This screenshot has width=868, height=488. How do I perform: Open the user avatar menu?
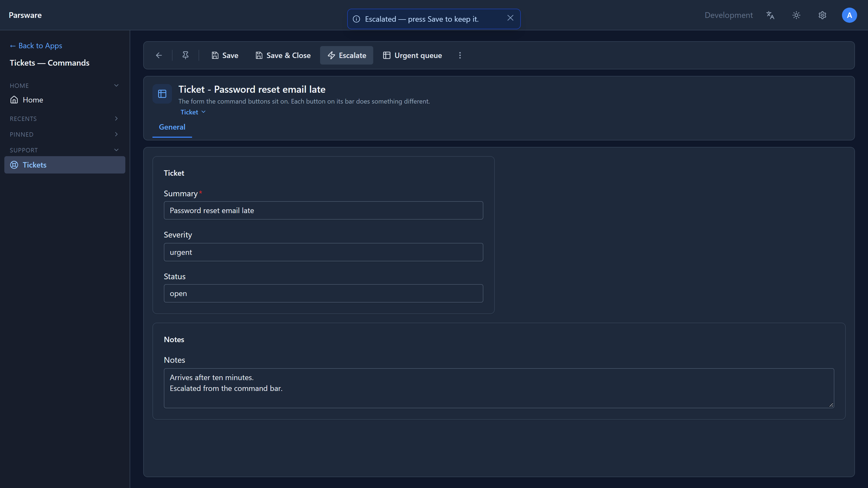coord(849,15)
